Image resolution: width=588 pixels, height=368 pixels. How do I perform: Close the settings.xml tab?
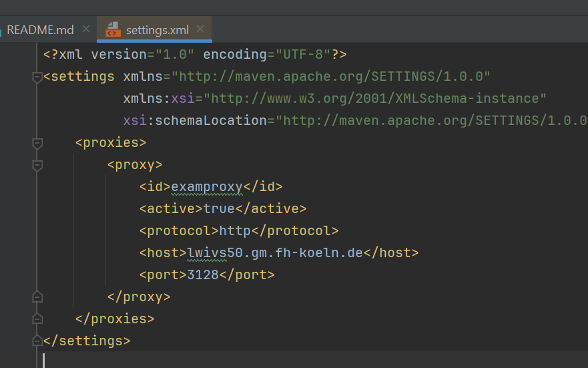tap(200, 29)
